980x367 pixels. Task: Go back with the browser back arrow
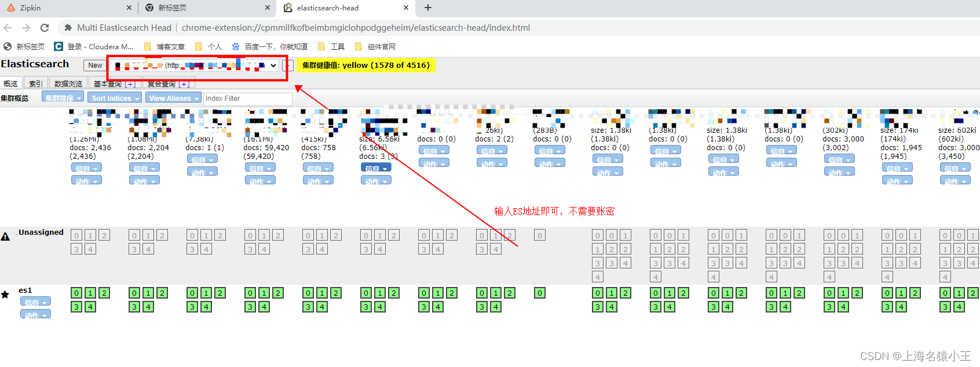(x=8, y=28)
